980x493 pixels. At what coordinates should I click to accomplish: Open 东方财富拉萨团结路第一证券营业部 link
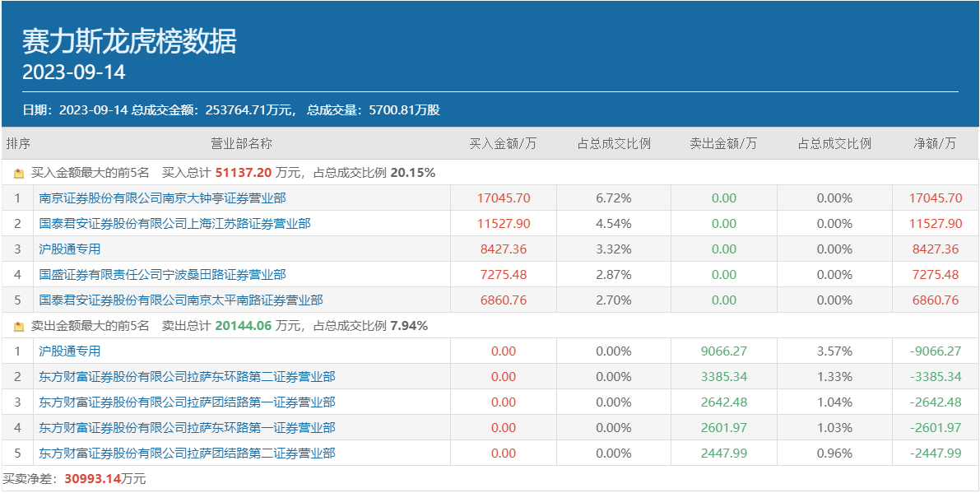click(x=187, y=402)
